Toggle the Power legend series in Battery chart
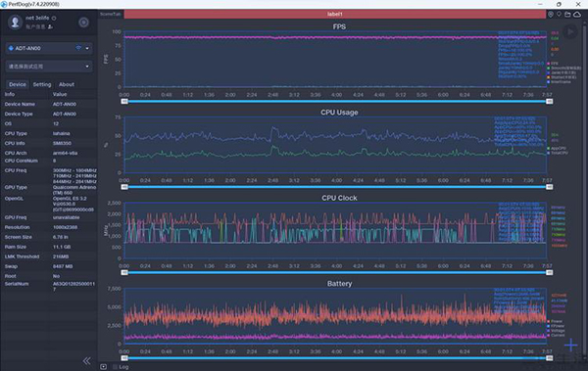Image resolution: width=588 pixels, height=371 pixels. coord(555,321)
